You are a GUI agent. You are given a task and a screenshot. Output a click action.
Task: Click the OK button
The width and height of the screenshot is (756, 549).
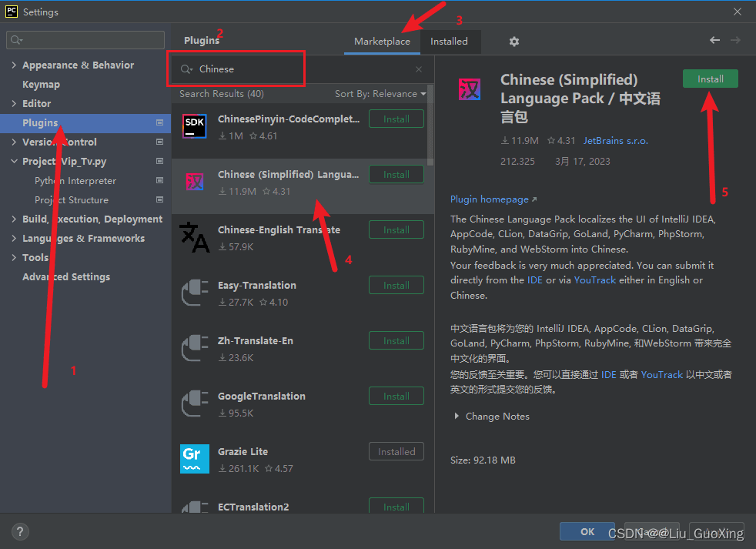pos(587,531)
